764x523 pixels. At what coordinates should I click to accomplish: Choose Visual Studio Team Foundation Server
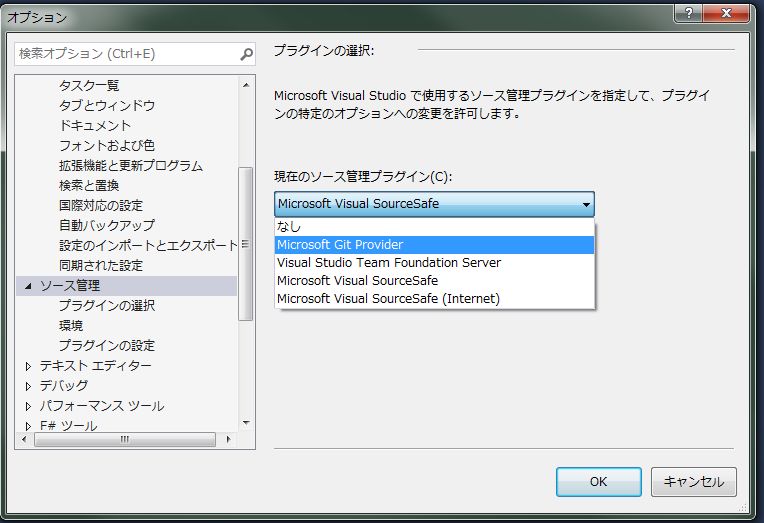click(x=434, y=263)
